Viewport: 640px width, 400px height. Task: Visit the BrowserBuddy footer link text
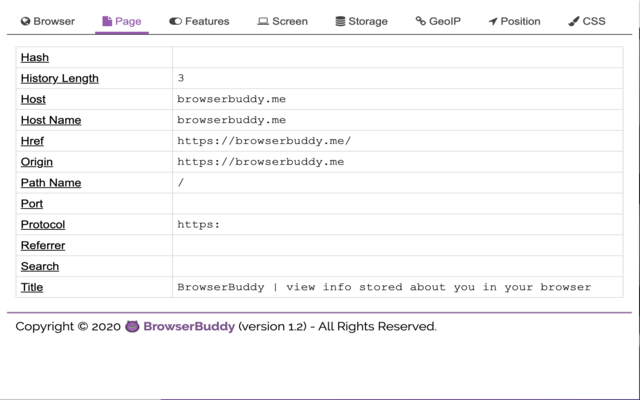(189, 327)
